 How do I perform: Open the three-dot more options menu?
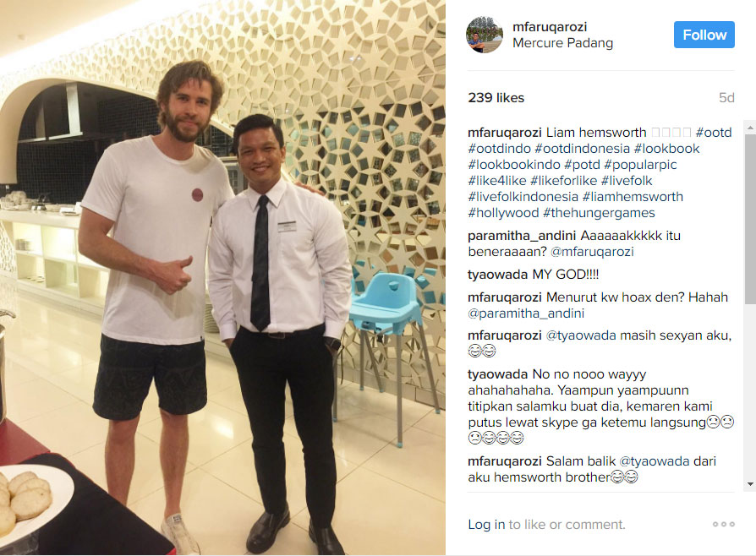tap(723, 524)
